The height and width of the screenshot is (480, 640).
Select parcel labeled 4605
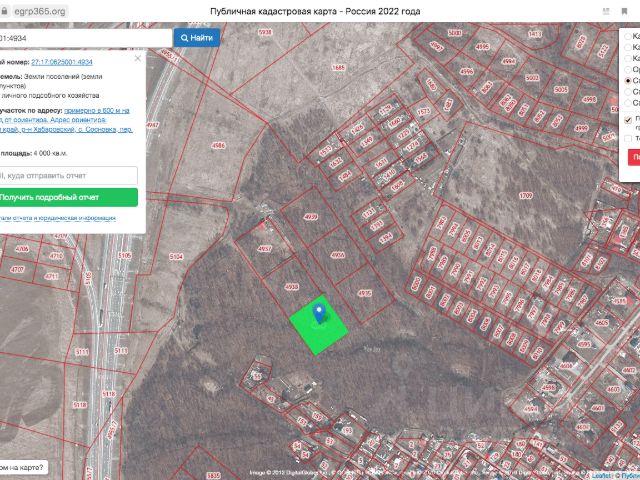(x=602, y=323)
